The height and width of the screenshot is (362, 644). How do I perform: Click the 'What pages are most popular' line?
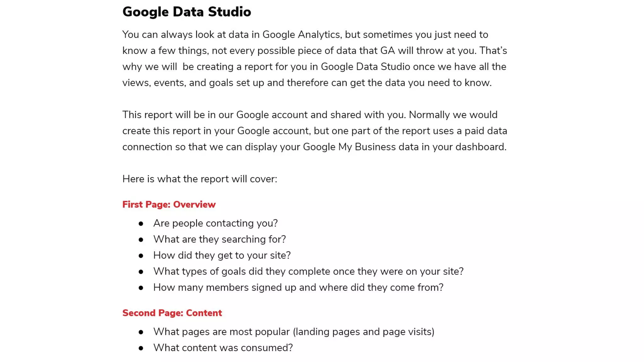coord(294,332)
